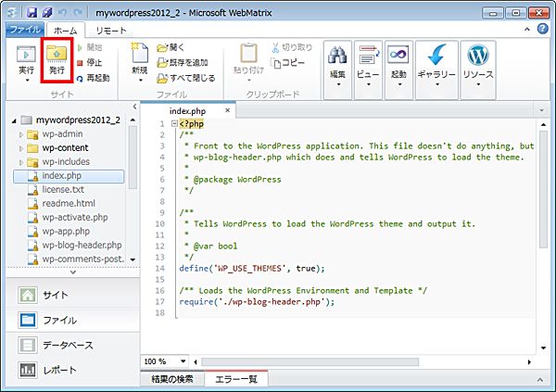Click the editor scroll right arrow
This screenshot has height=392, width=556.
coord(529,361)
